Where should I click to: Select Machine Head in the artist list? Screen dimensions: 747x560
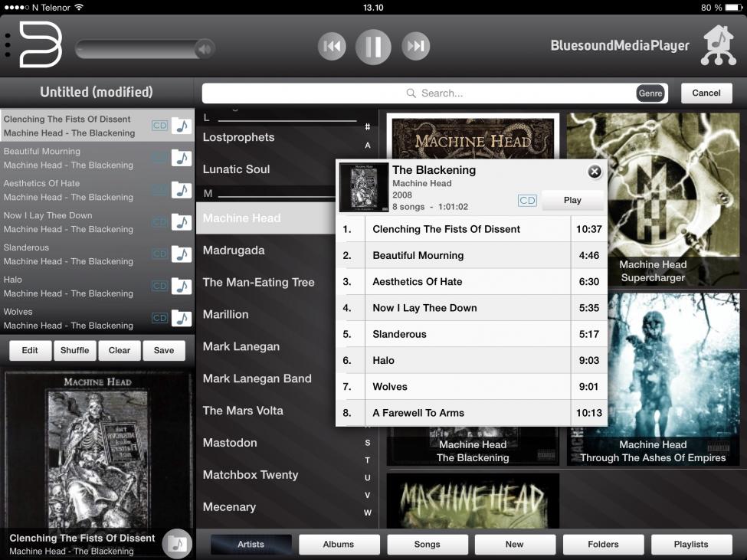(x=266, y=218)
